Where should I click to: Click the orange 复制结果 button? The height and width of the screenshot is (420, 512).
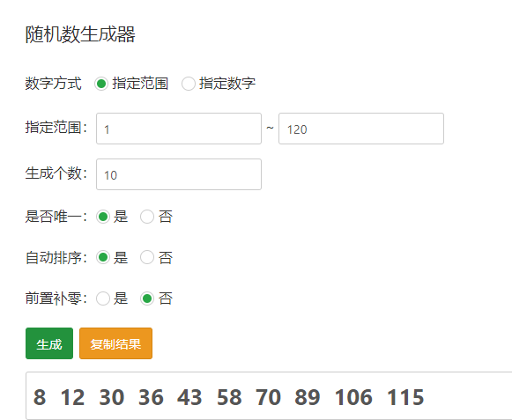click(x=116, y=343)
